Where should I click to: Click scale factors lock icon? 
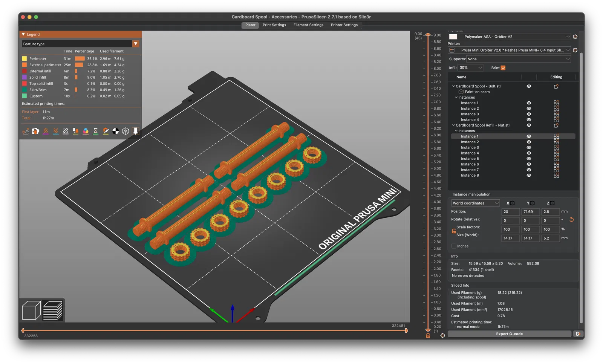pyautogui.click(x=454, y=231)
